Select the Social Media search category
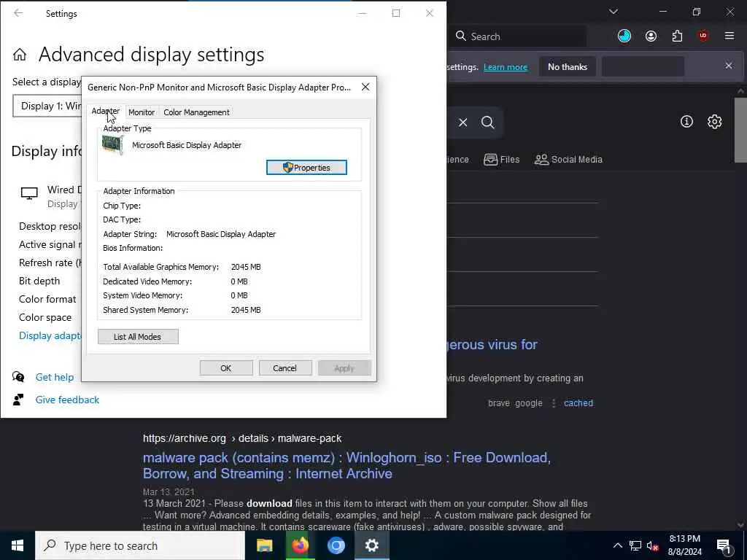747x560 pixels. coord(568,160)
